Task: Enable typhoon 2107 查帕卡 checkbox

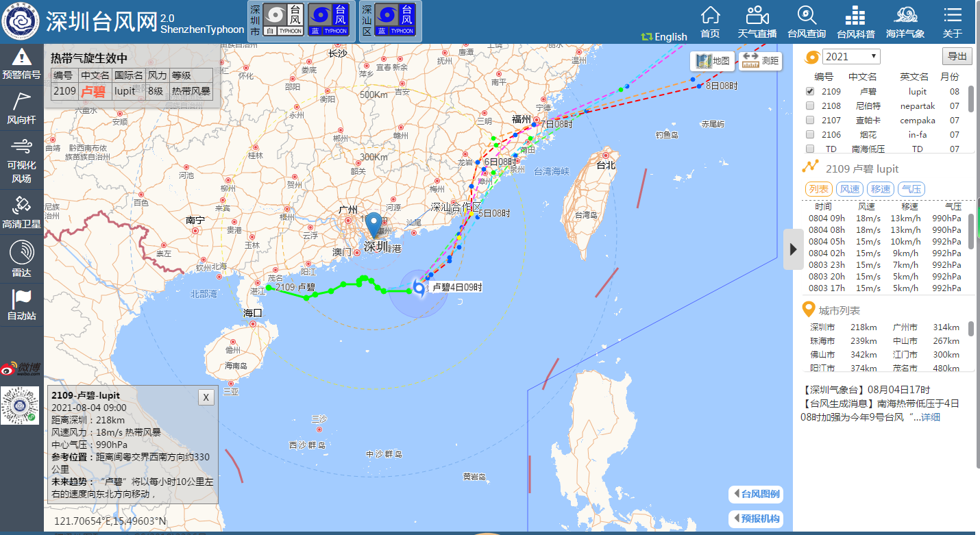Action: click(x=810, y=121)
